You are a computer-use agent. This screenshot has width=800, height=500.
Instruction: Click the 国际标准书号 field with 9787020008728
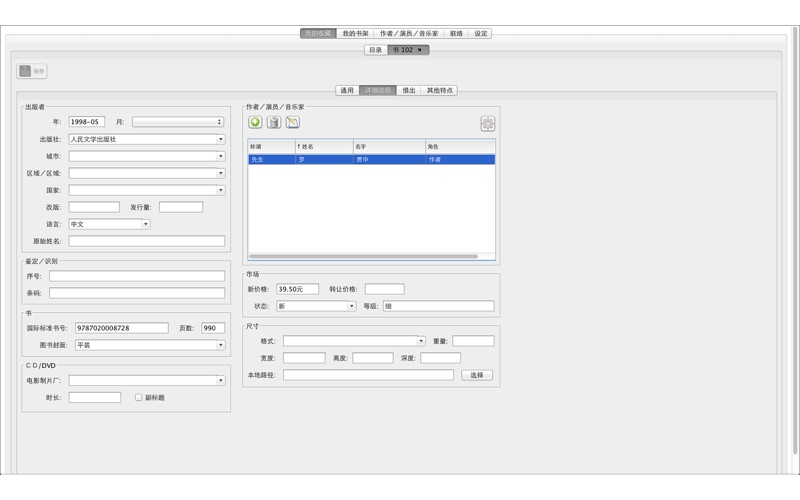point(121,328)
